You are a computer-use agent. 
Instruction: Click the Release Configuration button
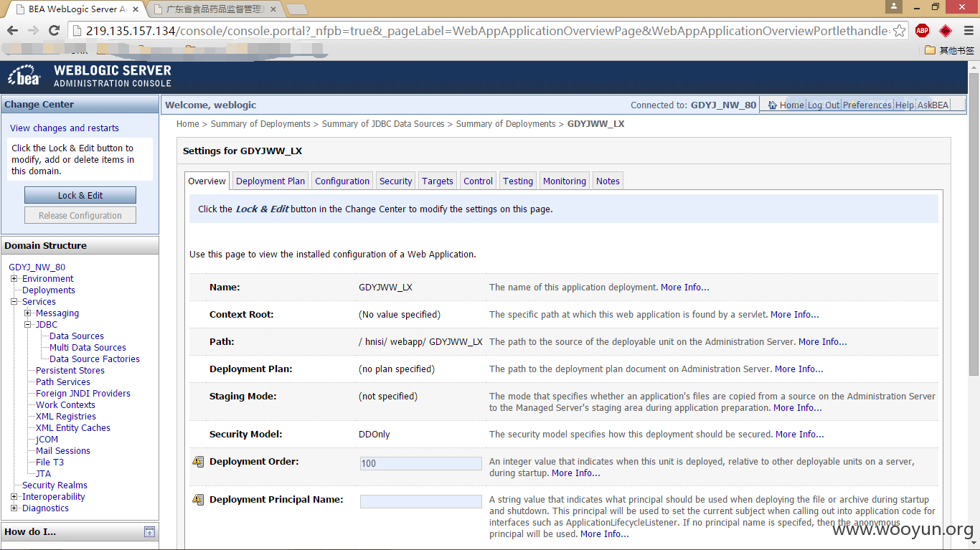(x=80, y=215)
